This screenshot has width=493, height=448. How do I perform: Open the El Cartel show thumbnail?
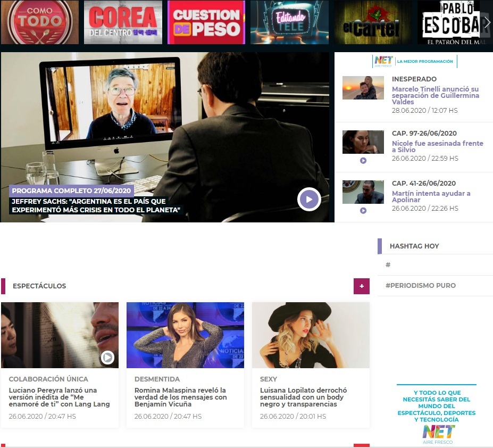click(373, 22)
